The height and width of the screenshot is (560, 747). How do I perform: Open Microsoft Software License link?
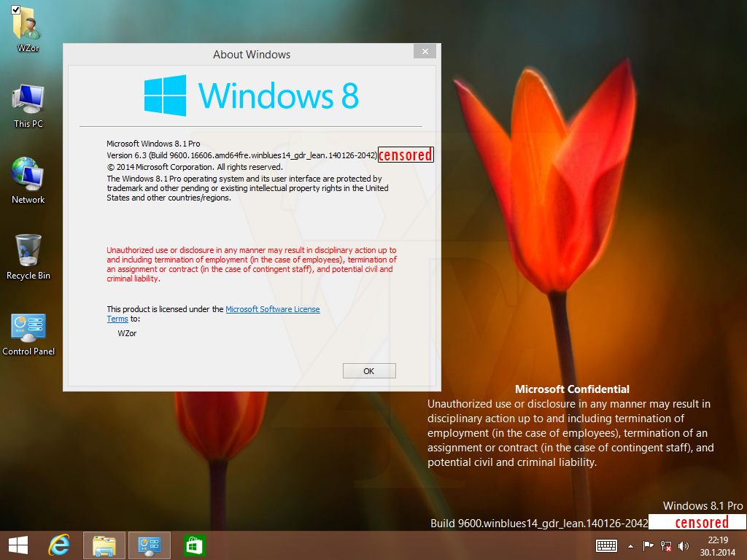273,309
